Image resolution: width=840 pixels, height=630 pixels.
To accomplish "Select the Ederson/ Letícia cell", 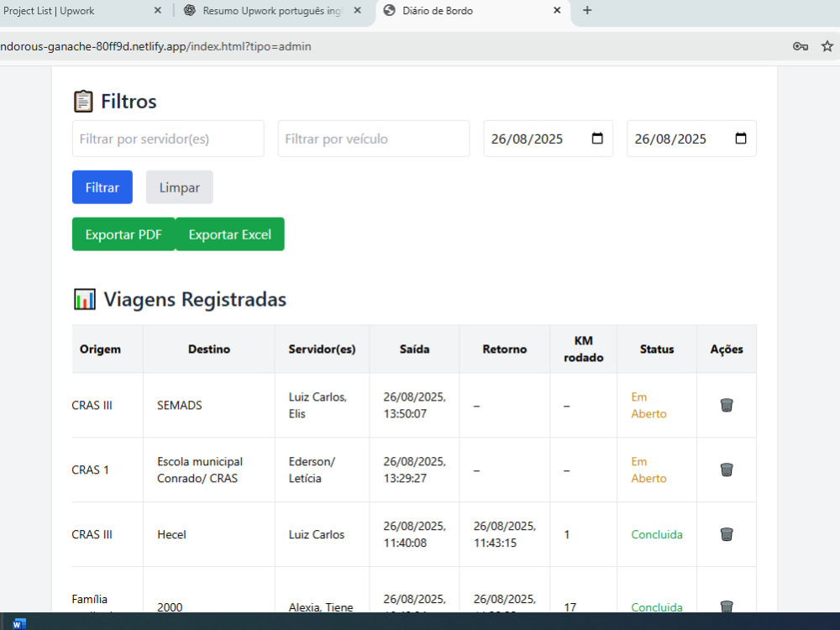I will pyautogui.click(x=322, y=470).
